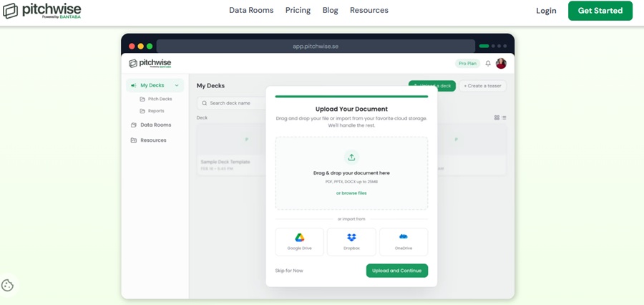644x305 pixels.
Task: Import from OneDrive cloud icon
Action: pyautogui.click(x=404, y=237)
